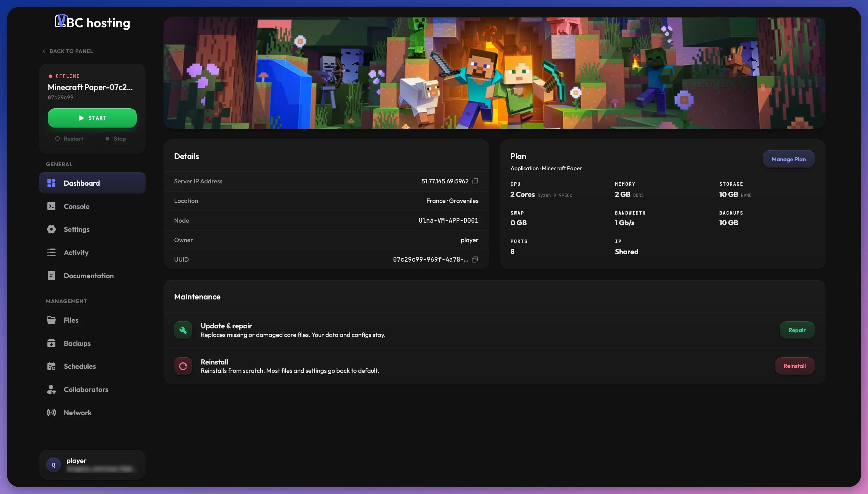Click the Dashboard grid icon in sidebar
The height and width of the screenshot is (494, 868).
tap(51, 183)
